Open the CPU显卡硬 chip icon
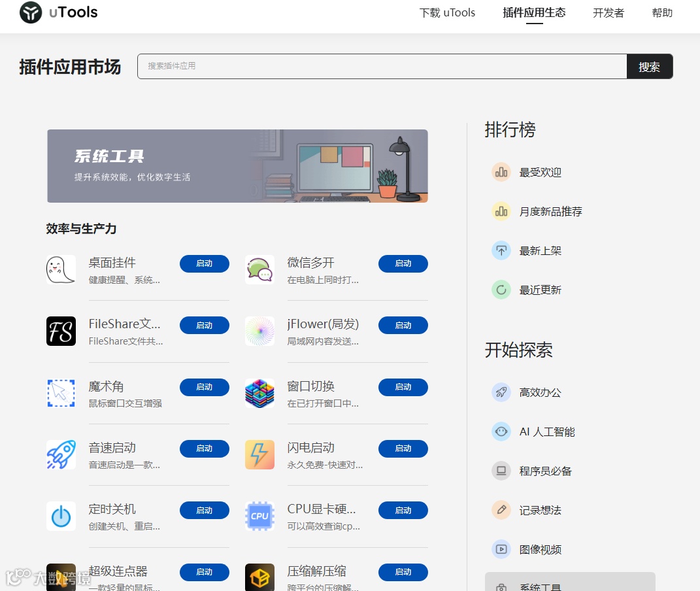The height and width of the screenshot is (591, 700). coord(260,516)
